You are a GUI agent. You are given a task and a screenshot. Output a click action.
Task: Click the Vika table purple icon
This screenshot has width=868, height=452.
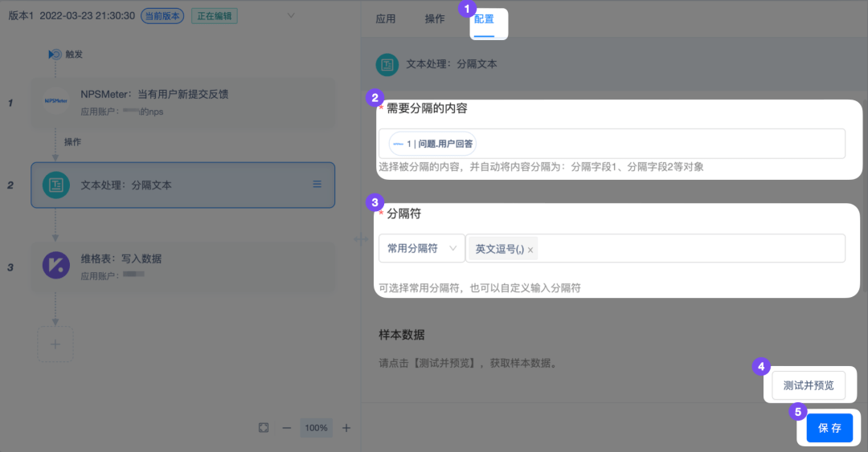(x=56, y=265)
